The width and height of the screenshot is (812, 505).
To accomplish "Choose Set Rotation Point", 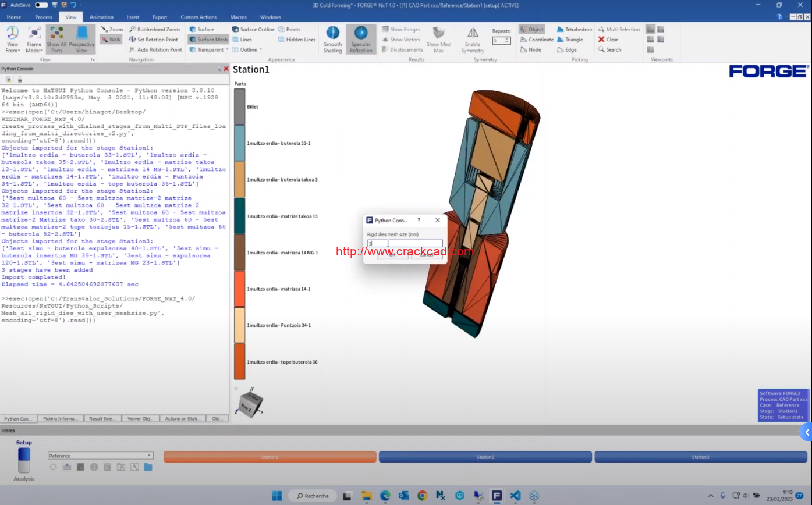I will [x=153, y=40].
